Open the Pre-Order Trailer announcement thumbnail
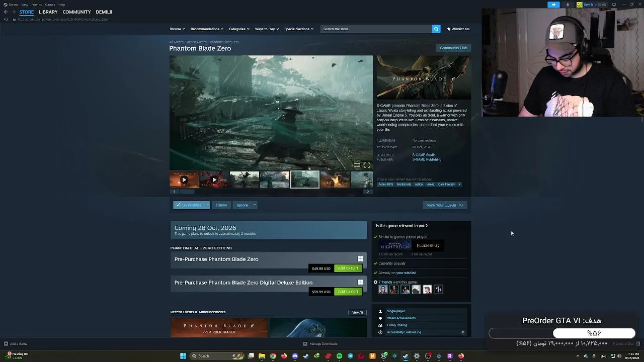 218,328
